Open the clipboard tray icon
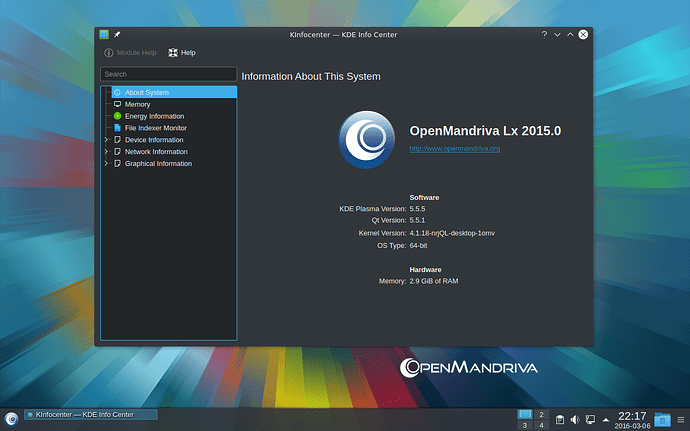 (x=560, y=420)
